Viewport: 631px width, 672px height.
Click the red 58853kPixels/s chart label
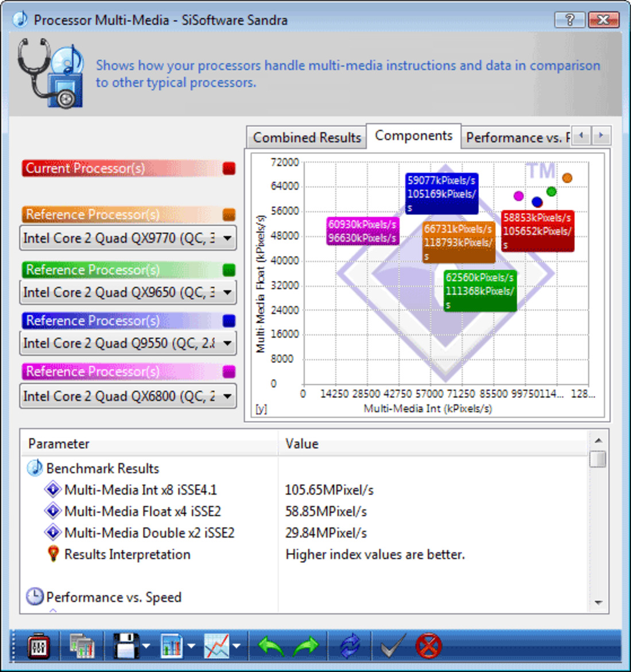[537, 231]
